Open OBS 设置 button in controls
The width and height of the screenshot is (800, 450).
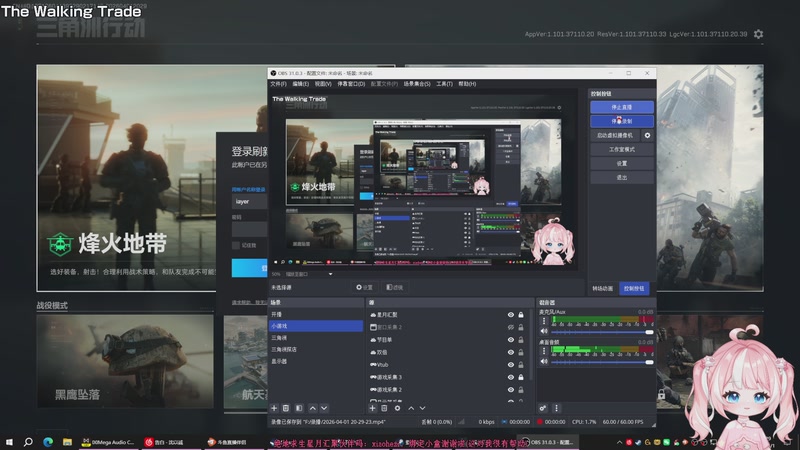coord(621,163)
